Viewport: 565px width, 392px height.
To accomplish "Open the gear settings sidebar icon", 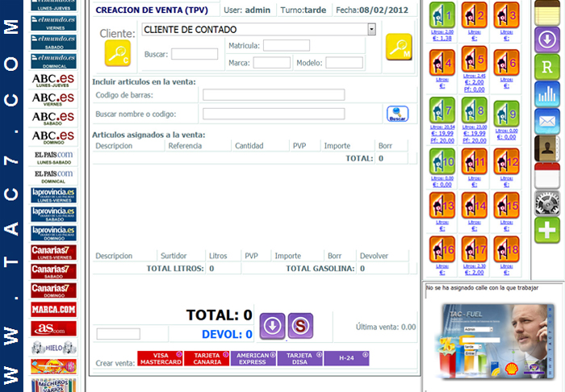I will point(547,203).
